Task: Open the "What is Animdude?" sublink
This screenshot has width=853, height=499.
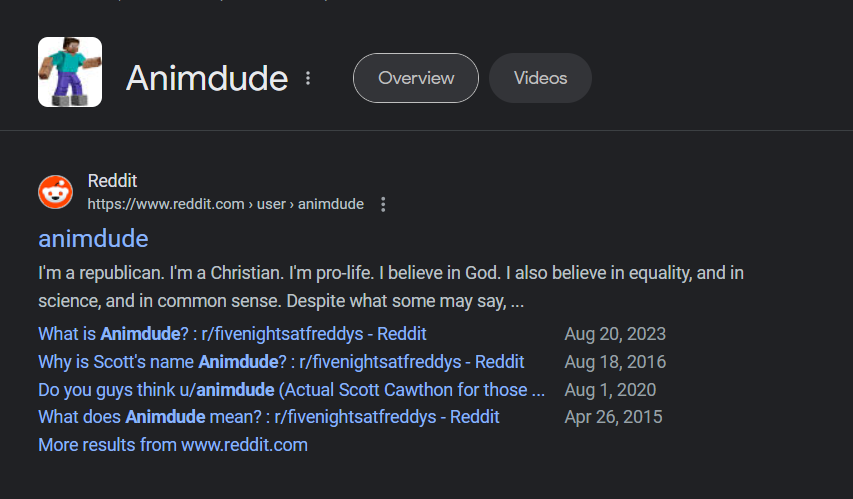Action: pos(232,334)
